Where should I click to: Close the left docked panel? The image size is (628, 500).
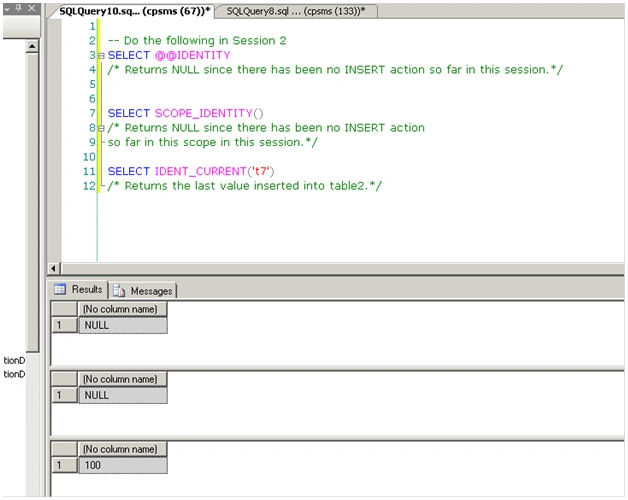click(32, 8)
